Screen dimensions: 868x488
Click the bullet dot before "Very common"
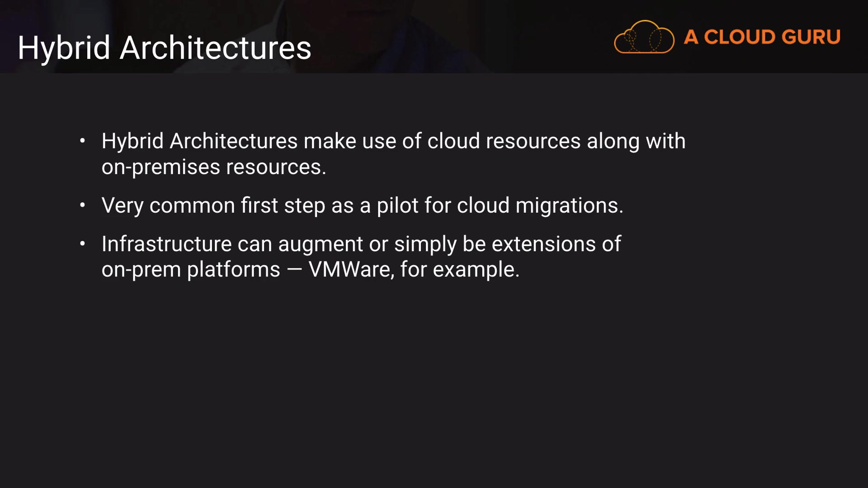(x=82, y=206)
